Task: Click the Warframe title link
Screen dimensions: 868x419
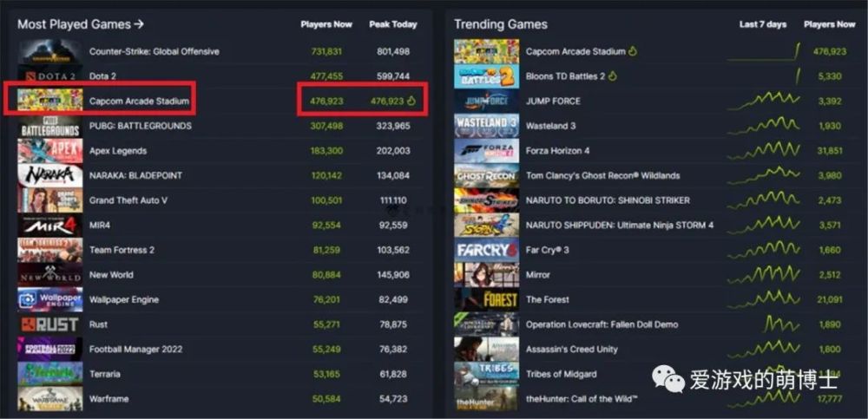Action: click(x=109, y=398)
